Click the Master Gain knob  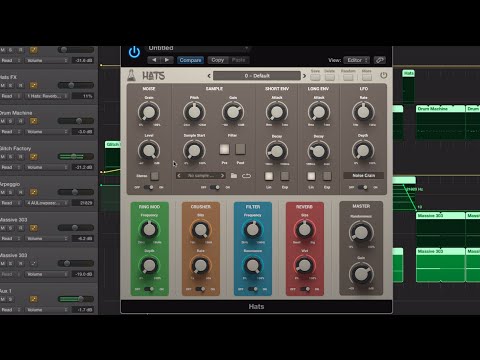click(361, 274)
